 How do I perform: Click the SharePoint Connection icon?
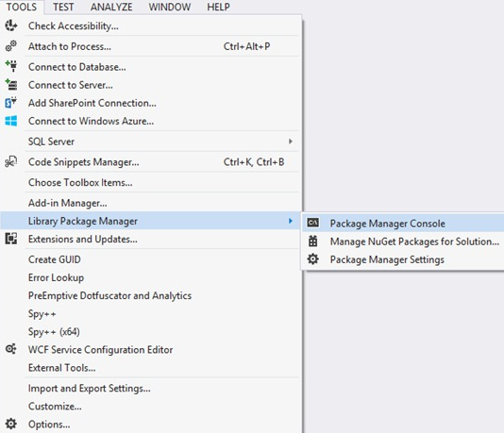(x=11, y=103)
